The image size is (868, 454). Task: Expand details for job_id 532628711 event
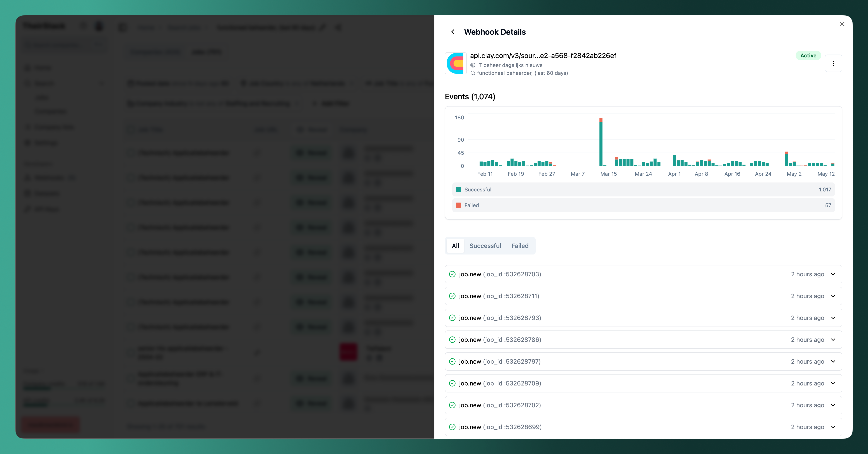pyautogui.click(x=833, y=296)
